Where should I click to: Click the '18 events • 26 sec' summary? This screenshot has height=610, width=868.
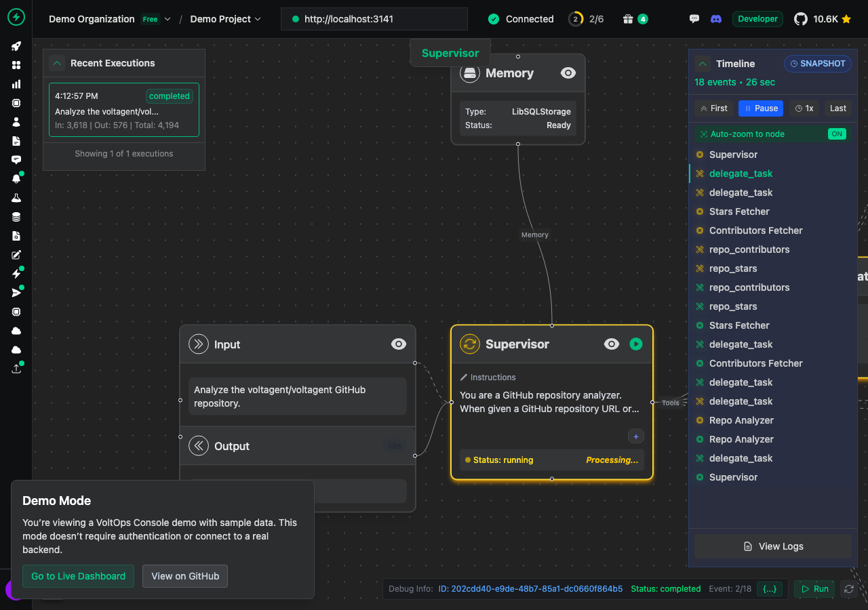click(x=734, y=82)
